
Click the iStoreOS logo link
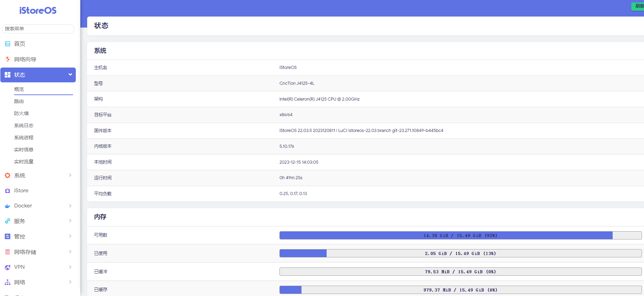pos(38,11)
